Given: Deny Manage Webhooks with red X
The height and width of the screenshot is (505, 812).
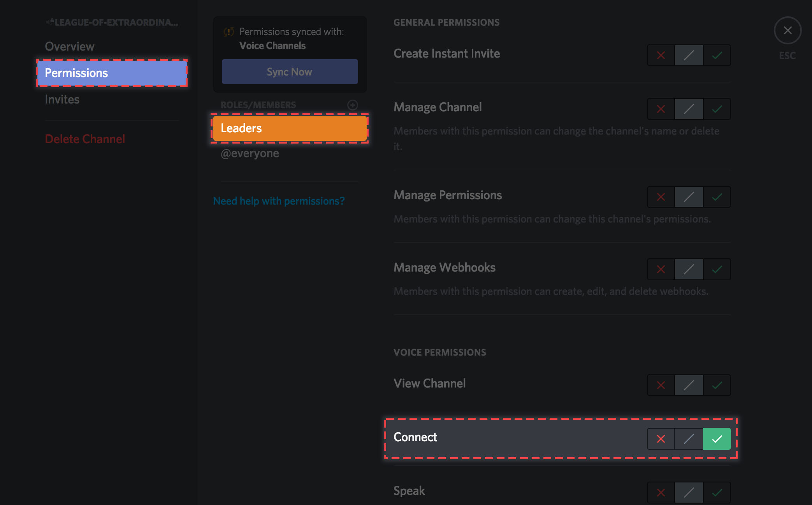Looking at the screenshot, I should click(661, 269).
